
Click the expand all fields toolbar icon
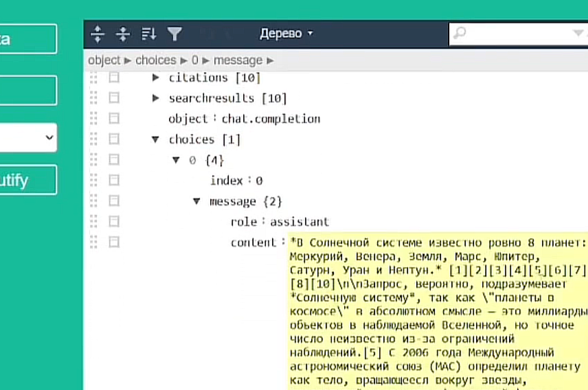click(98, 33)
